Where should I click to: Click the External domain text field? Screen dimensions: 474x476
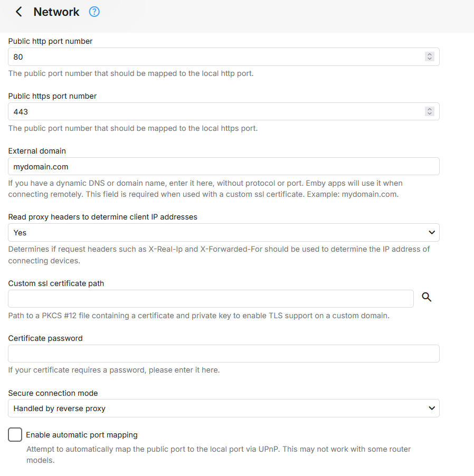224,166
